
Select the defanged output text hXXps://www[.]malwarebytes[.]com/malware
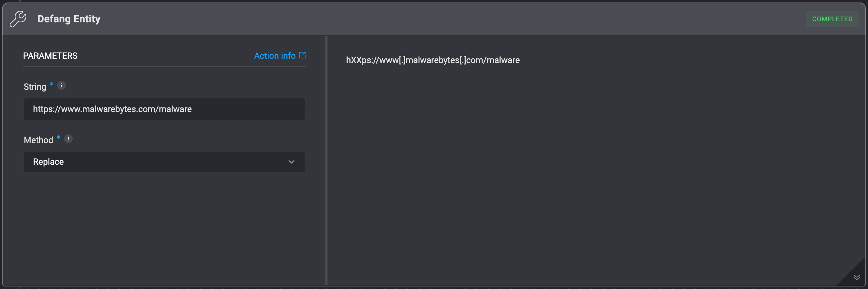click(x=433, y=60)
